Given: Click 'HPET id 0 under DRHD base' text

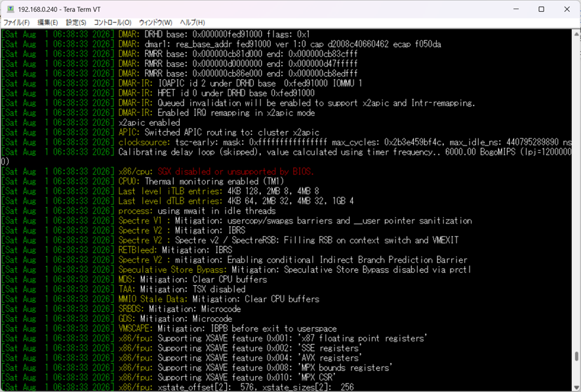Looking at the screenshot, I should pos(212,93).
